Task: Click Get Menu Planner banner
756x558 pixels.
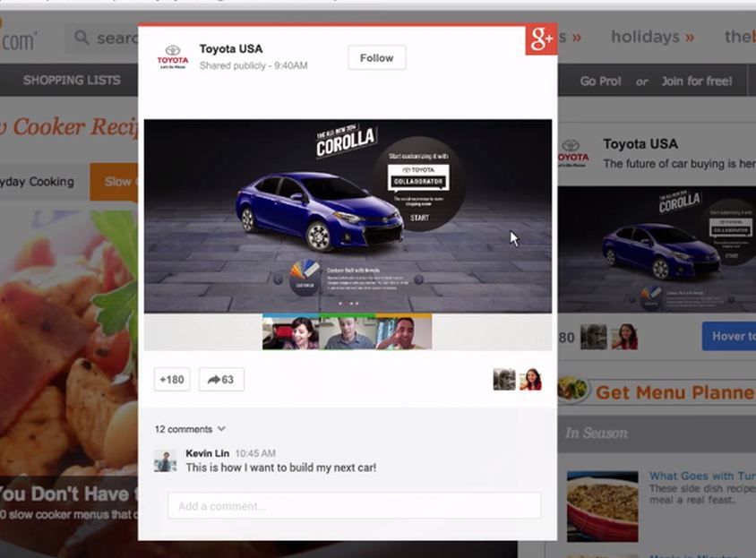Action: click(x=675, y=392)
